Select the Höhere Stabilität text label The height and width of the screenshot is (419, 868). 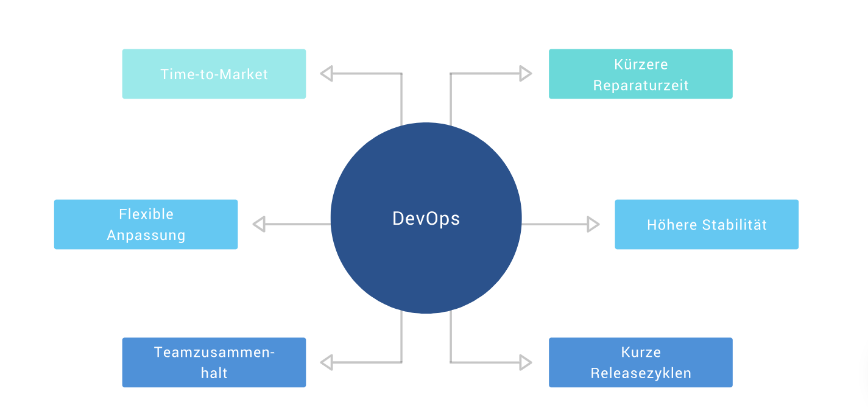pyautogui.click(x=707, y=224)
